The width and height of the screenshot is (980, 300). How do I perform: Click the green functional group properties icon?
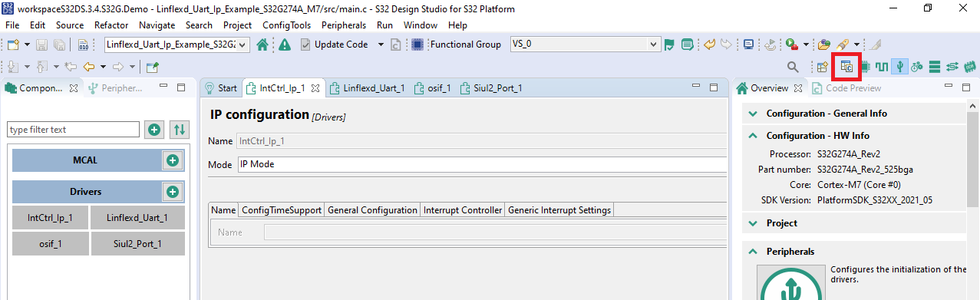(x=687, y=45)
